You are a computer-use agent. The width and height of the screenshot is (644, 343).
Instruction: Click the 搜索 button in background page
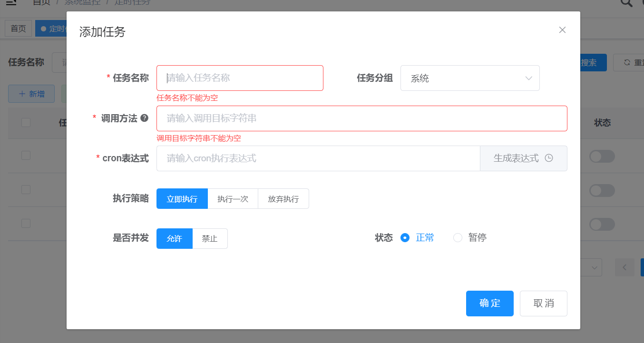593,62
